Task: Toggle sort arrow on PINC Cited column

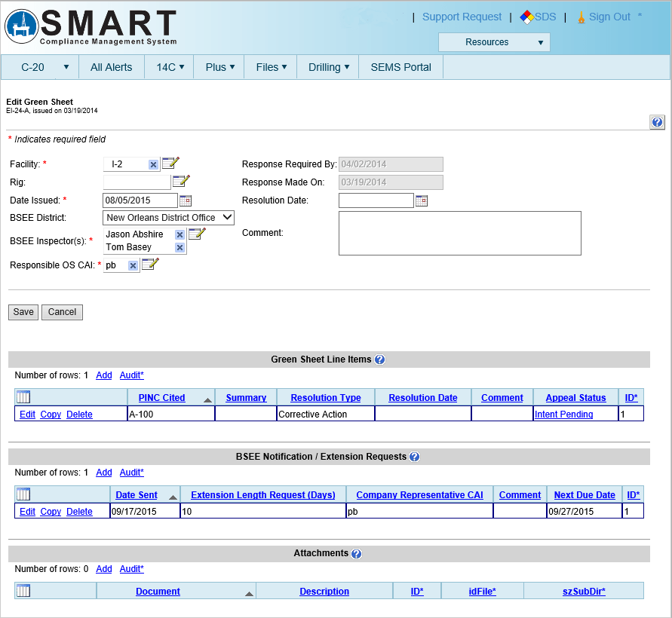Action: click(x=207, y=400)
